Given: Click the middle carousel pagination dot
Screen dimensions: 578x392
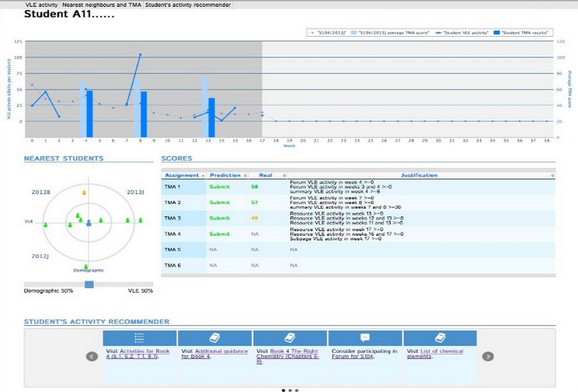Looking at the screenshot, I should click(290, 390).
